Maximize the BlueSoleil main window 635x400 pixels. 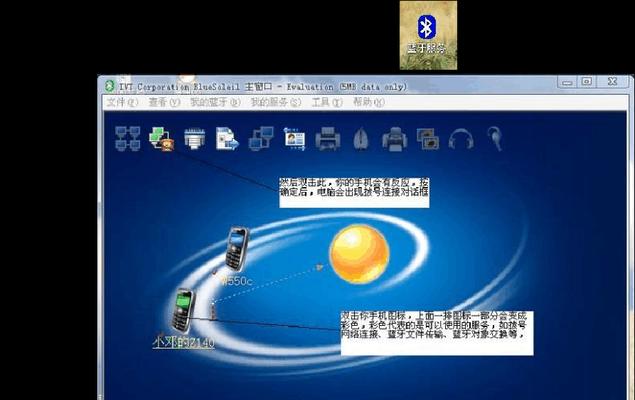pos(586,82)
